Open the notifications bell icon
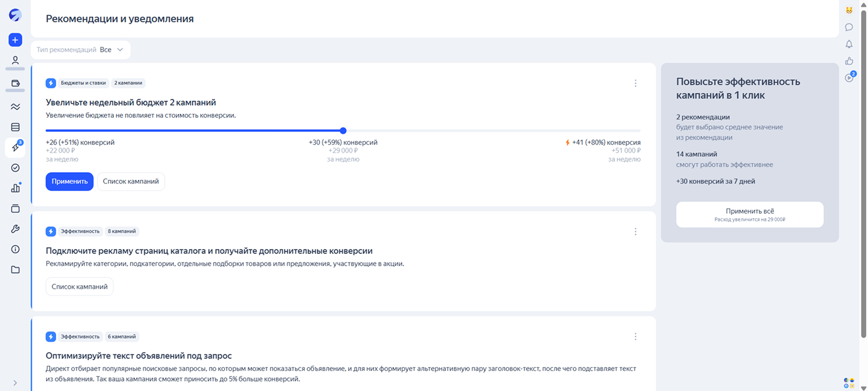The height and width of the screenshot is (391, 868). (x=849, y=44)
